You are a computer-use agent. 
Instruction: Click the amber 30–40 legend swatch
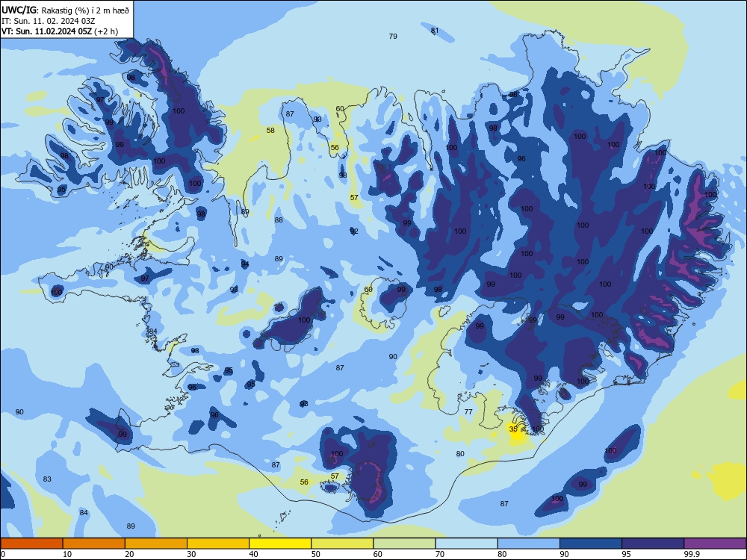tap(218, 544)
